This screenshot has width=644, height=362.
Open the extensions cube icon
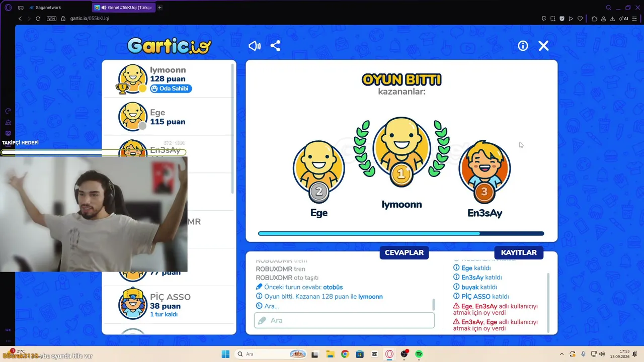595,19
